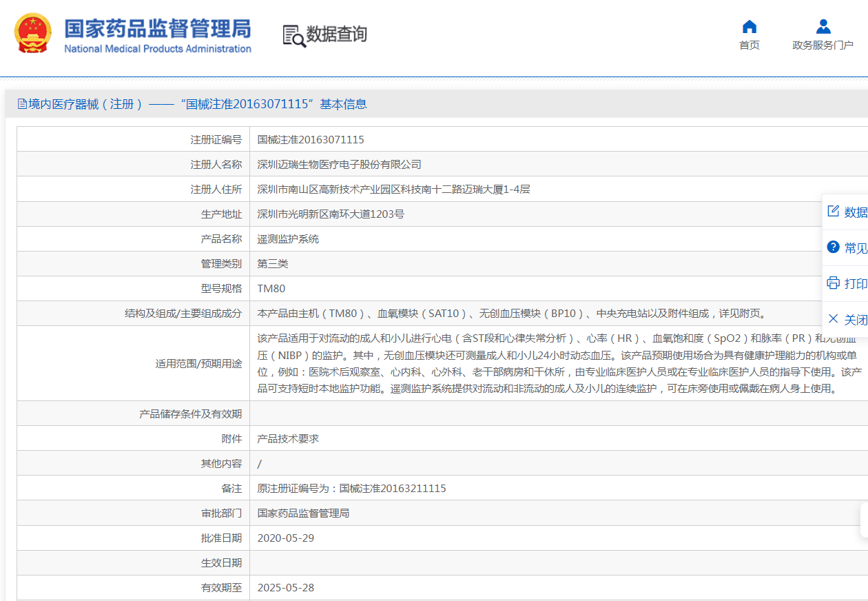The image size is (868, 601).
Task: Click the 第三类 management category value
Action: pos(273,263)
